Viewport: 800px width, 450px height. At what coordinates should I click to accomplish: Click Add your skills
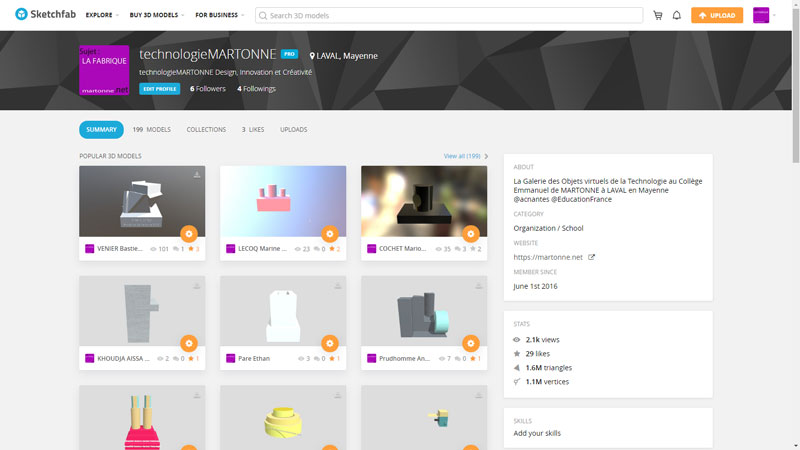537,433
